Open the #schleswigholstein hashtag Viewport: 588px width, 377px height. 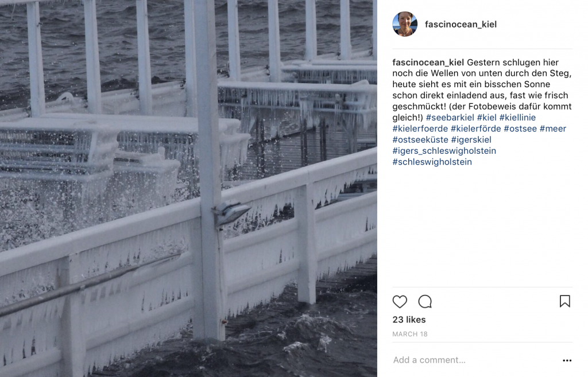[432, 162]
